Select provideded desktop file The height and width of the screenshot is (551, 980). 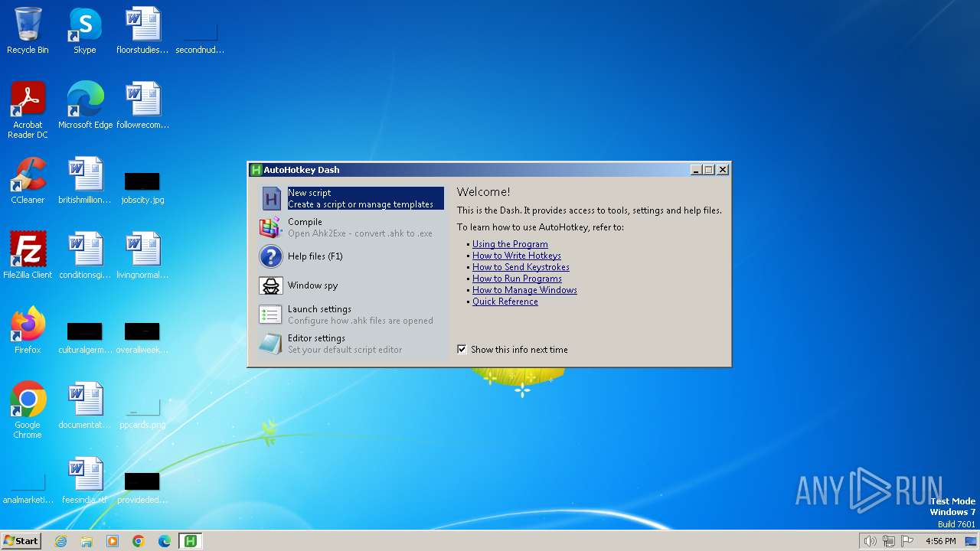(142, 481)
